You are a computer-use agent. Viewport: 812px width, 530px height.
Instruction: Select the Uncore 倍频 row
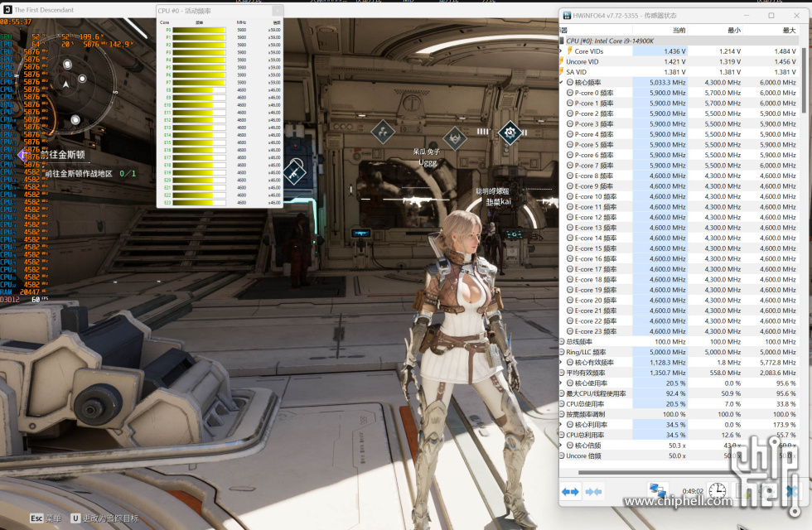coord(679,455)
